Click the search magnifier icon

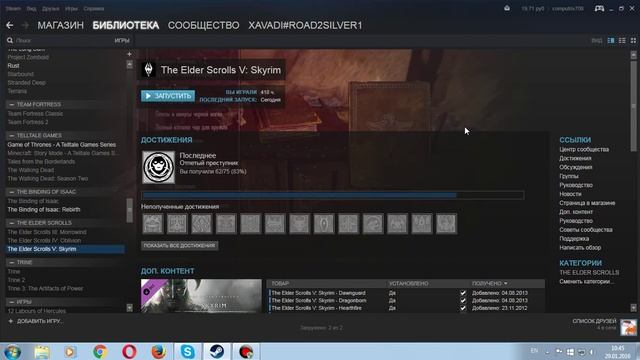pyautogui.click(x=10, y=40)
